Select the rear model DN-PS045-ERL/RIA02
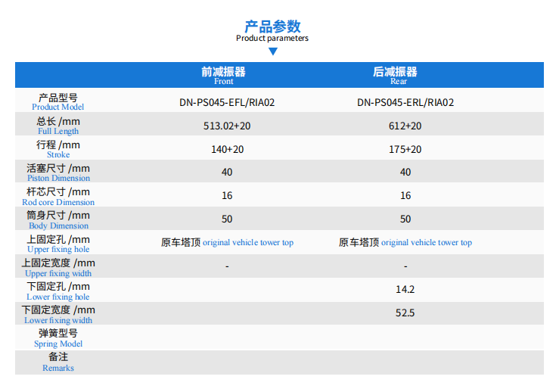Viewport: 559px width, 392px height. point(405,103)
